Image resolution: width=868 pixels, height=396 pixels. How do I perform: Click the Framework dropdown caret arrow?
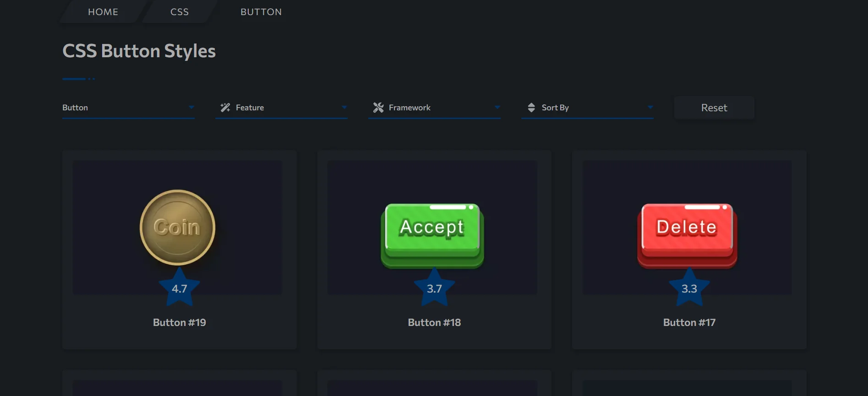click(497, 108)
